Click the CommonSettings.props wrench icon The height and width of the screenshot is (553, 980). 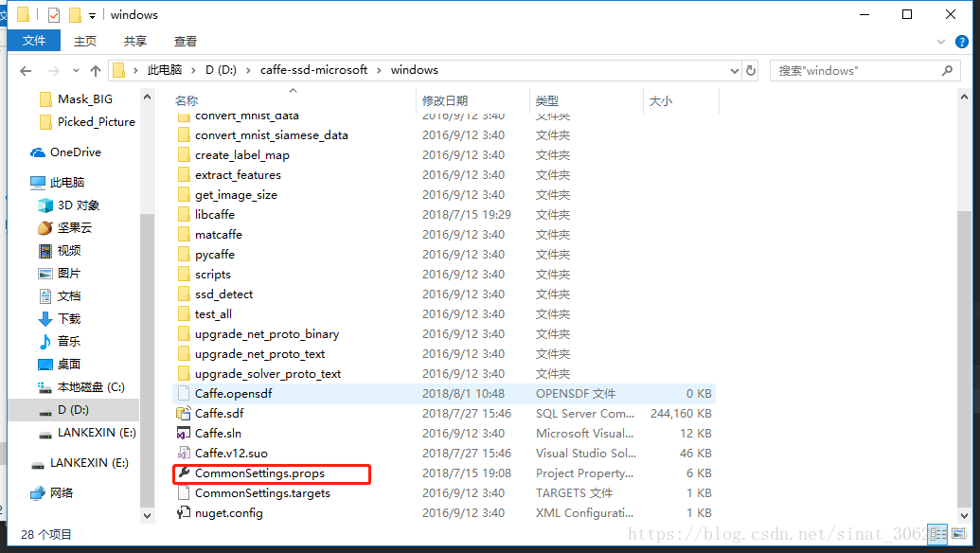click(184, 473)
